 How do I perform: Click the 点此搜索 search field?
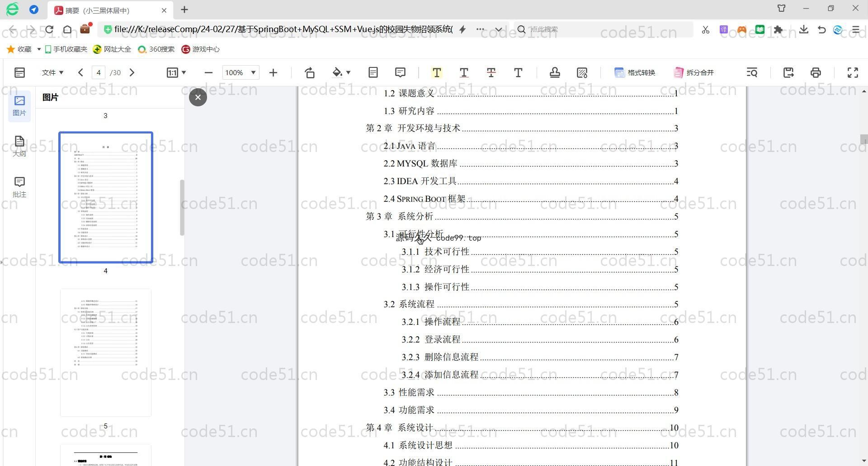pyautogui.click(x=604, y=29)
